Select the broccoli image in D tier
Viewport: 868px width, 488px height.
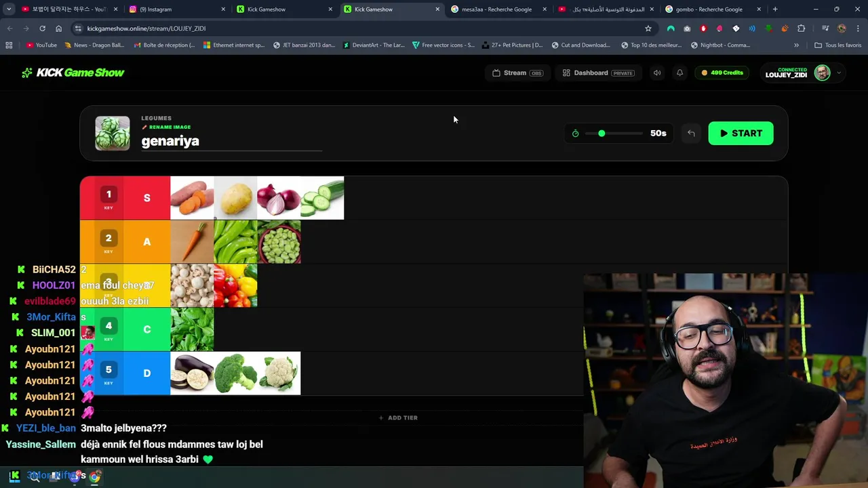coord(235,373)
